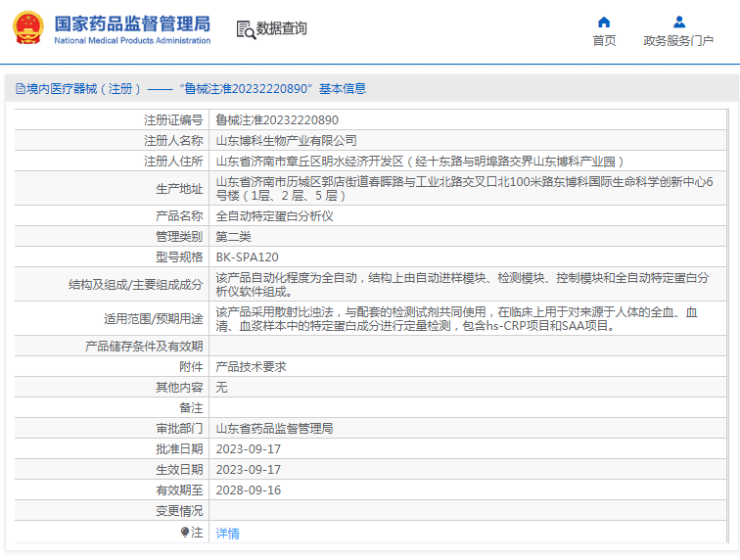The width and height of the screenshot is (740, 560).
Task: Click the 生产地址 row label
Action: [179, 189]
